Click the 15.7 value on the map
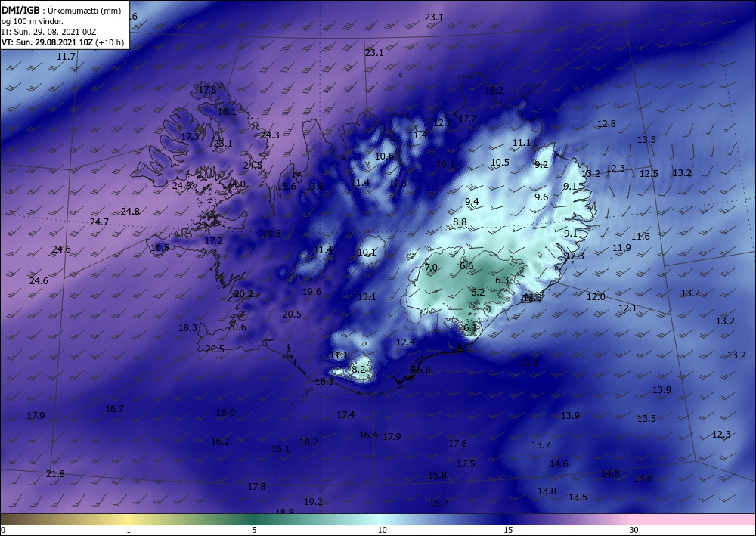Image resolution: width=756 pixels, height=536 pixels. pyautogui.click(x=438, y=503)
